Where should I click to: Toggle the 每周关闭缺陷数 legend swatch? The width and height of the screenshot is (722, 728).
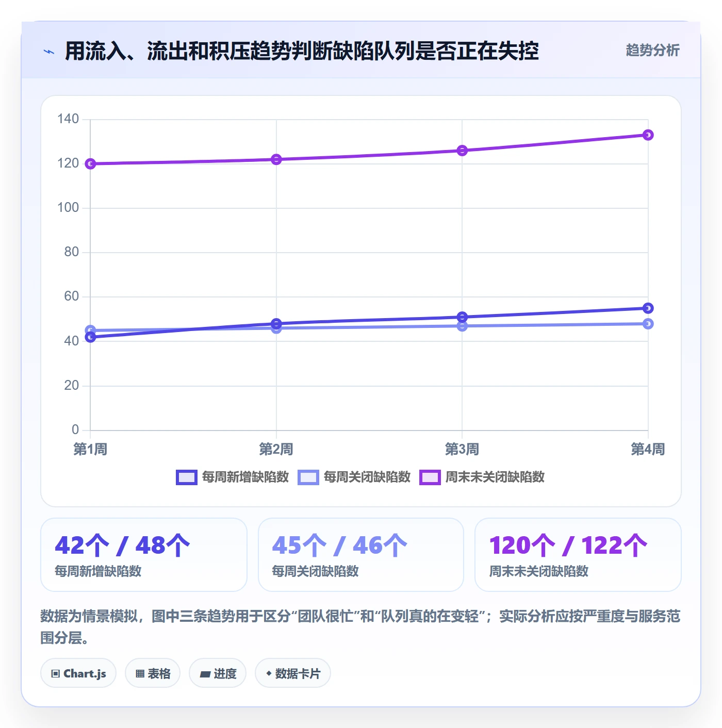coord(308,477)
